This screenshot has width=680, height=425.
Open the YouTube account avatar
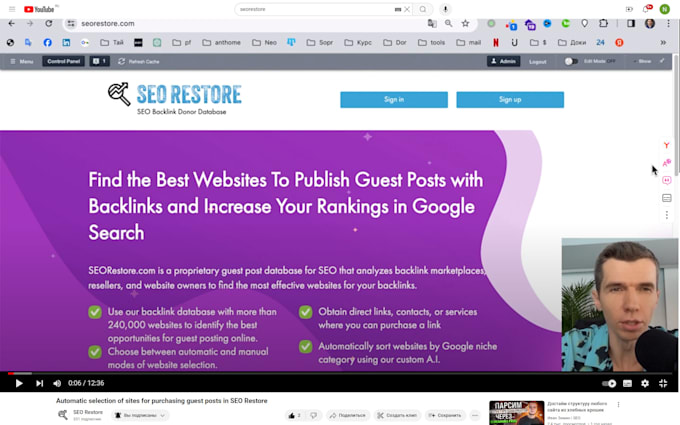664,9
